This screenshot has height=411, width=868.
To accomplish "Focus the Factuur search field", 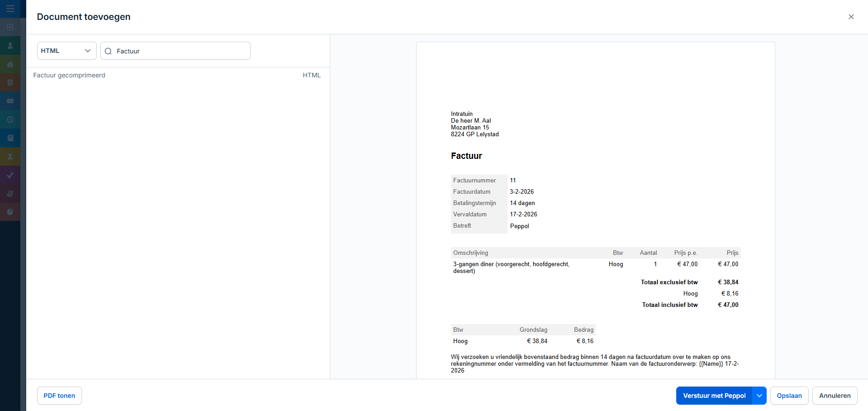I will click(181, 51).
